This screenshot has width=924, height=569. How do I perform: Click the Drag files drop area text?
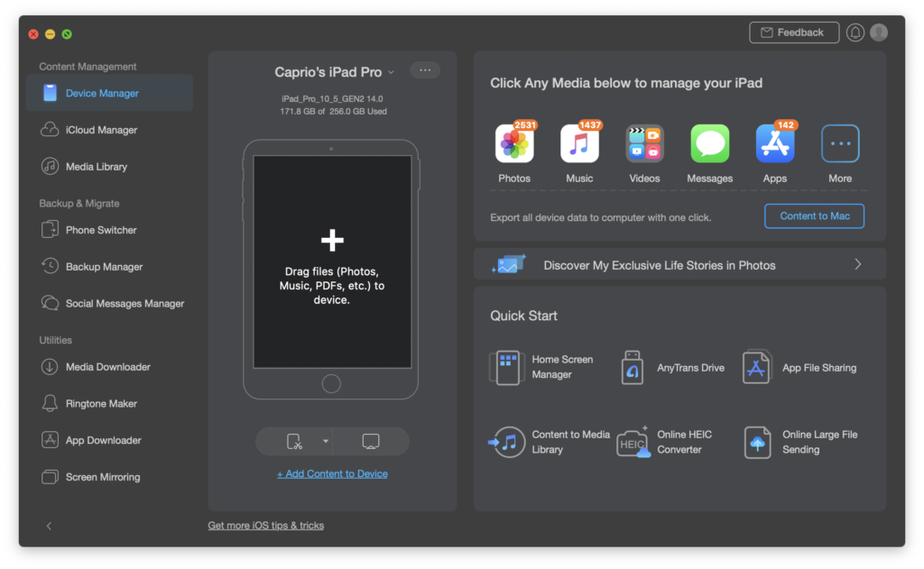(332, 286)
